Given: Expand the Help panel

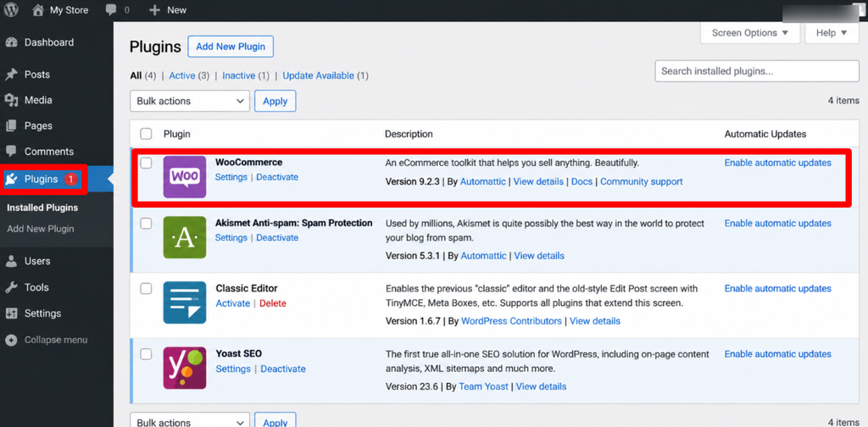Looking at the screenshot, I should [832, 33].
